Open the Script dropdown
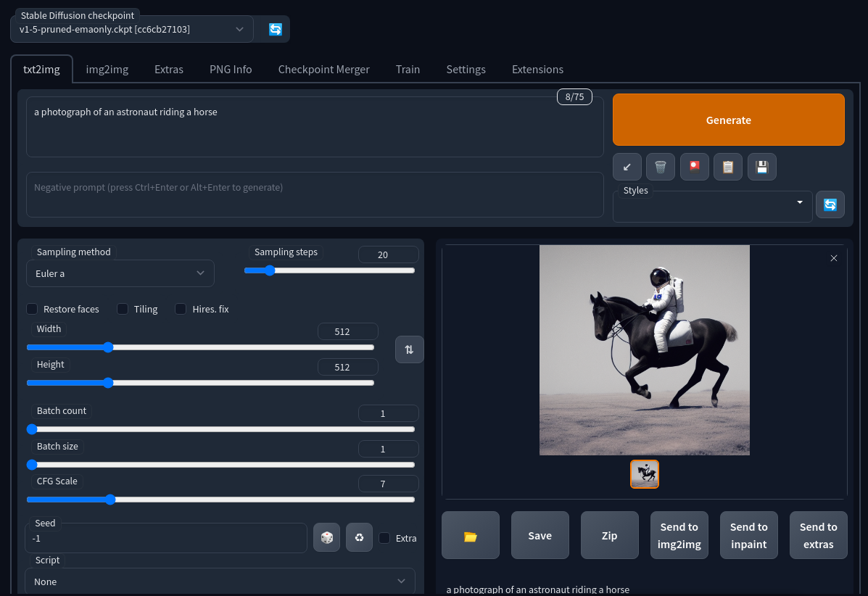 pyautogui.click(x=220, y=581)
